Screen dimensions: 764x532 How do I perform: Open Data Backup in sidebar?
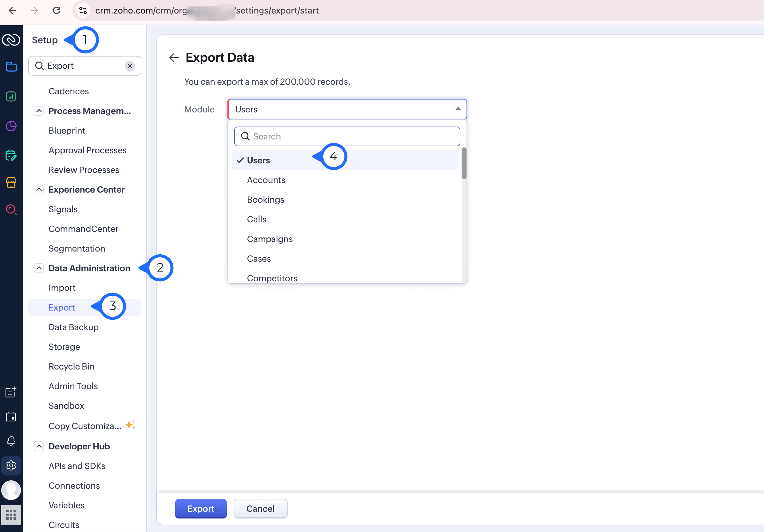(x=73, y=327)
